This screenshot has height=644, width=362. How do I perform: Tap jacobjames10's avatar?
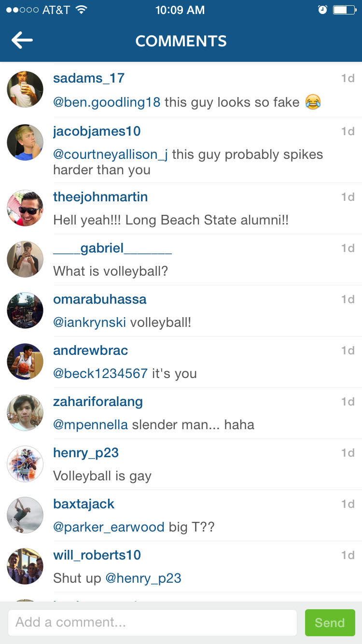click(25, 142)
